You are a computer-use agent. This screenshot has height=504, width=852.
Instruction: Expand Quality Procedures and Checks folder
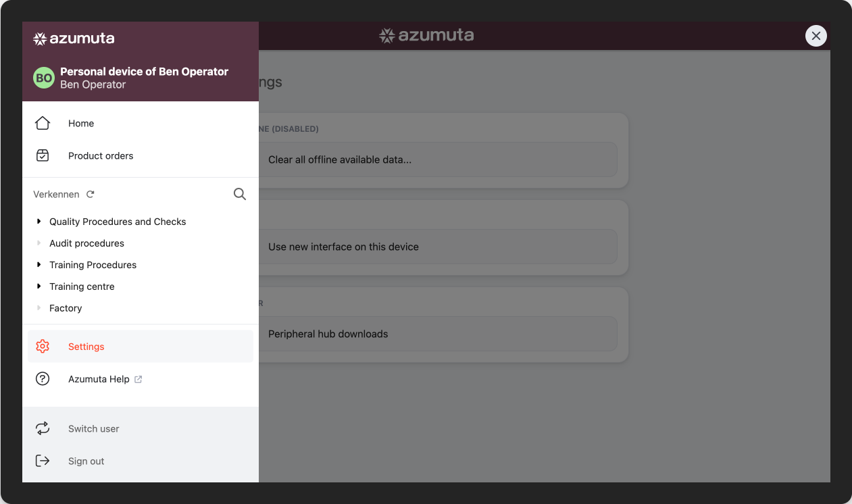point(39,222)
